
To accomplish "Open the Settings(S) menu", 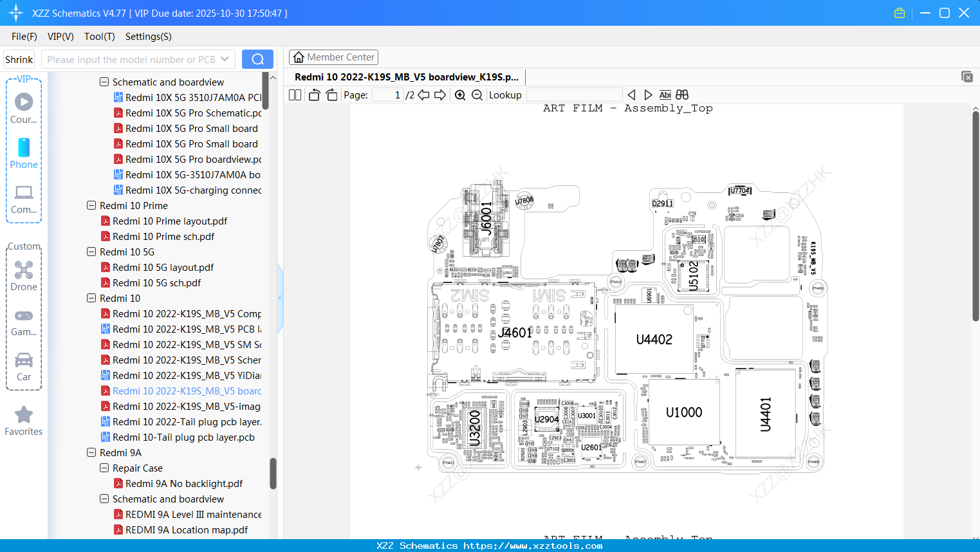I will coord(148,37).
